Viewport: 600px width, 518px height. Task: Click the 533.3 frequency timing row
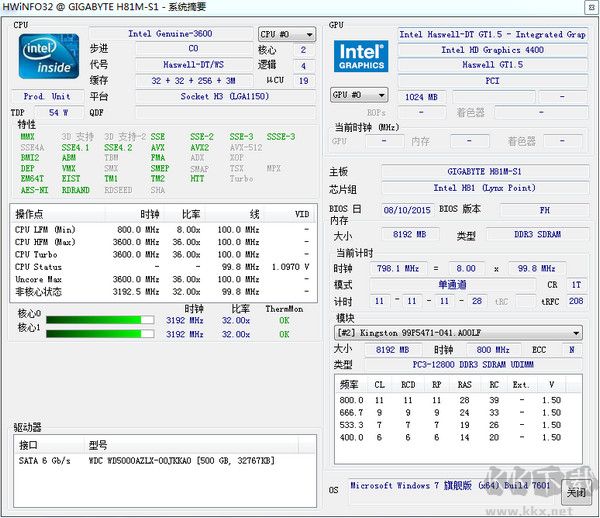458,425
